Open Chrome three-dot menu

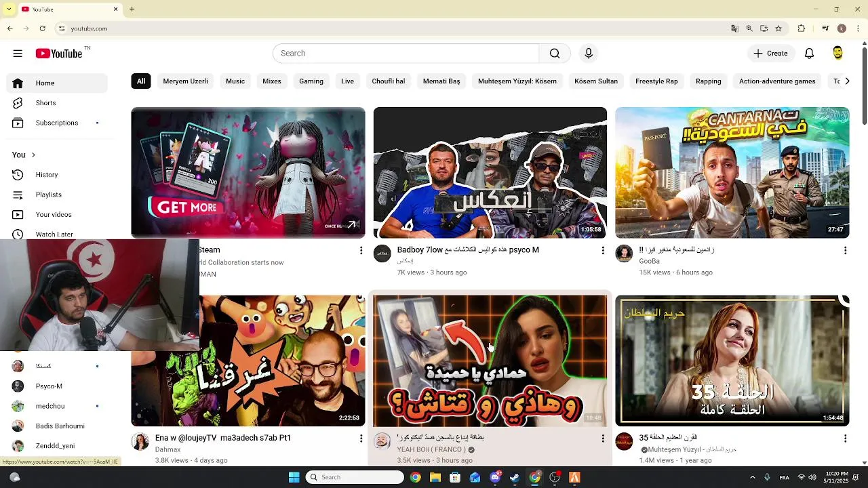pos(858,28)
